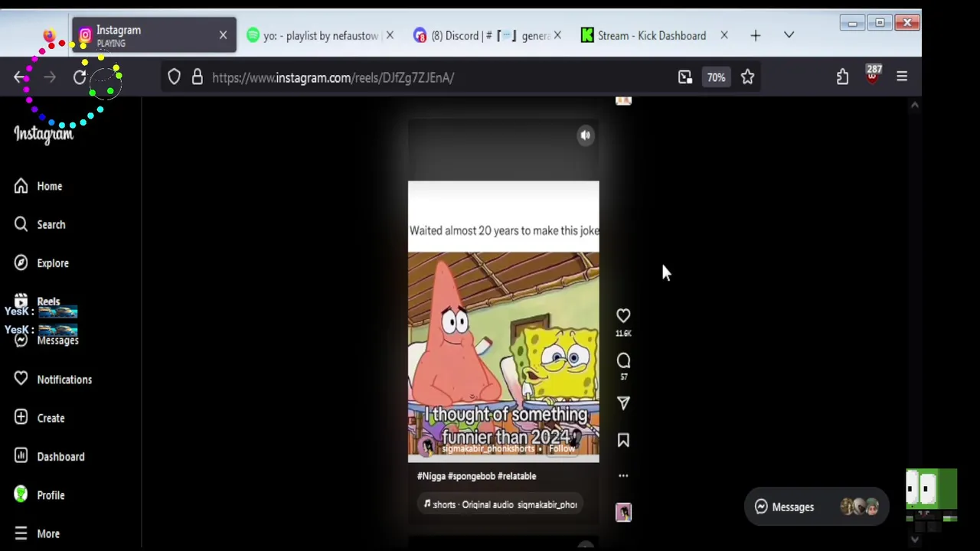This screenshot has height=551, width=980.
Task: Open audio thumbnail beside the reel
Action: point(623,512)
